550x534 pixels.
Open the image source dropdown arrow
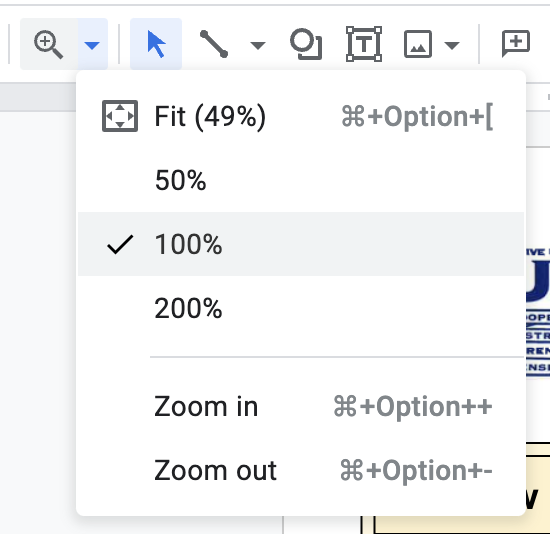click(451, 45)
